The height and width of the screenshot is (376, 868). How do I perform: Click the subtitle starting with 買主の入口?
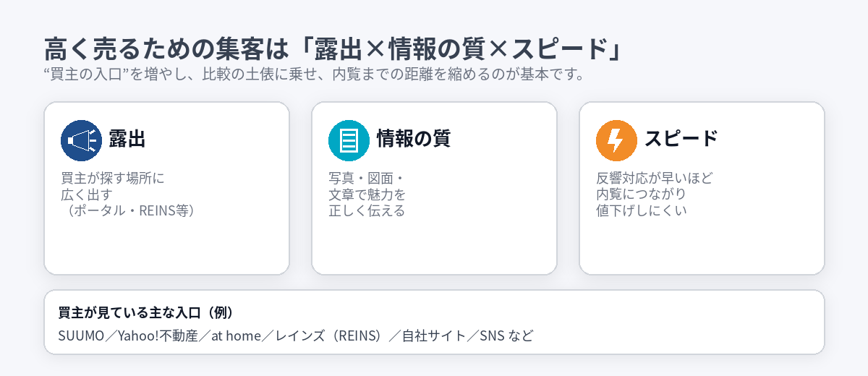tap(313, 74)
